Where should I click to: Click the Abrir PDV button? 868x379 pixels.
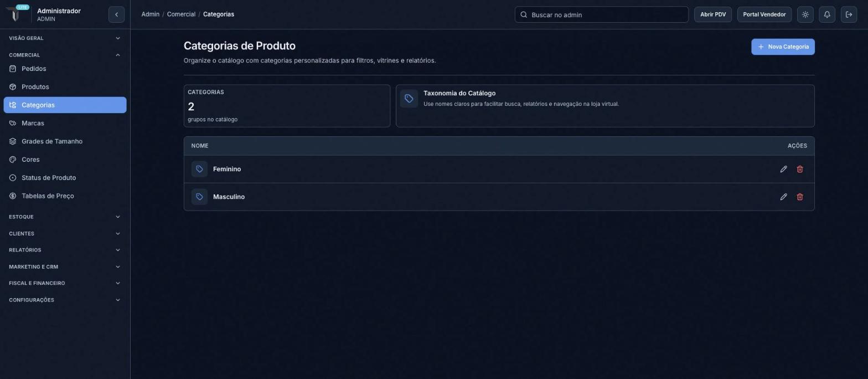pos(713,14)
